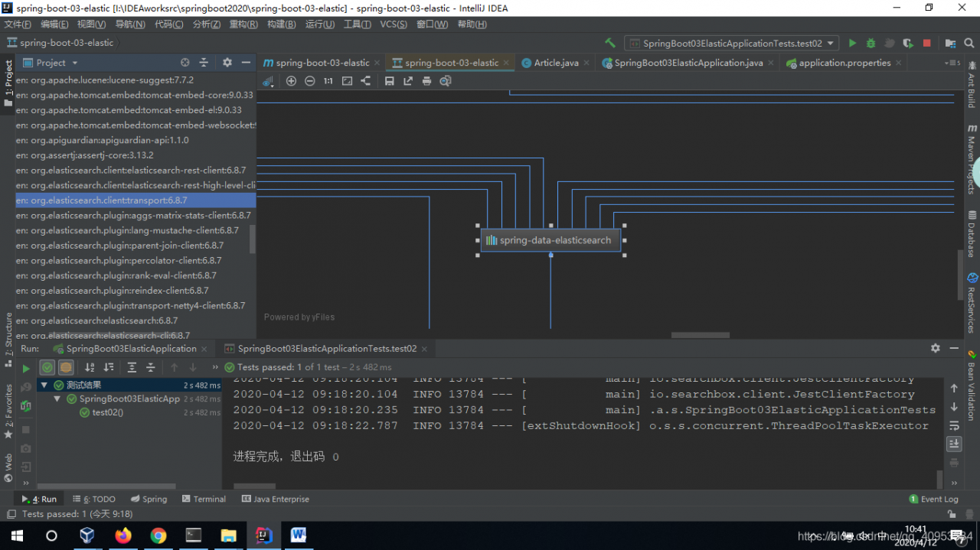The height and width of the screenshot is (550, 980).
Task: Click the Project panel vertical scrollbar
Action: point(253,239)
